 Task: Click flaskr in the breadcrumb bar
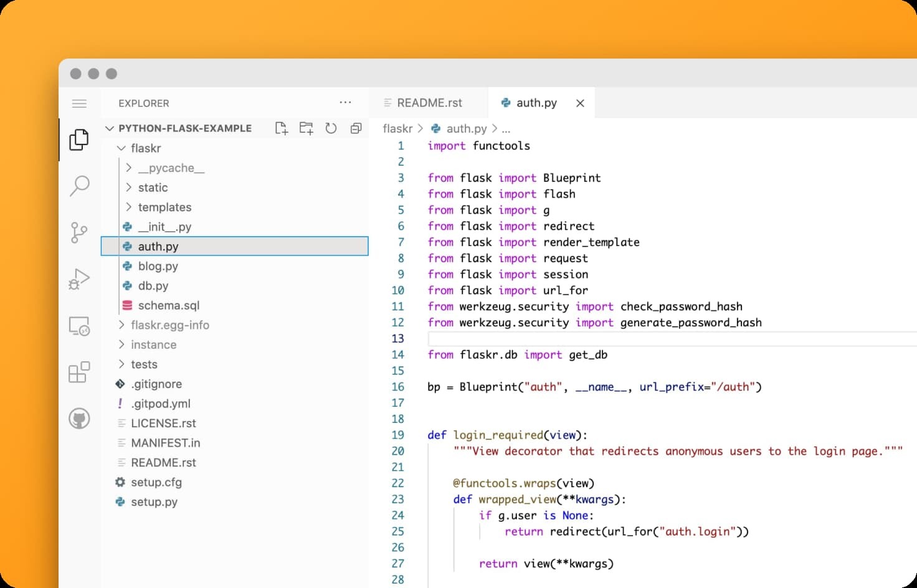click(x=397, y=128)
